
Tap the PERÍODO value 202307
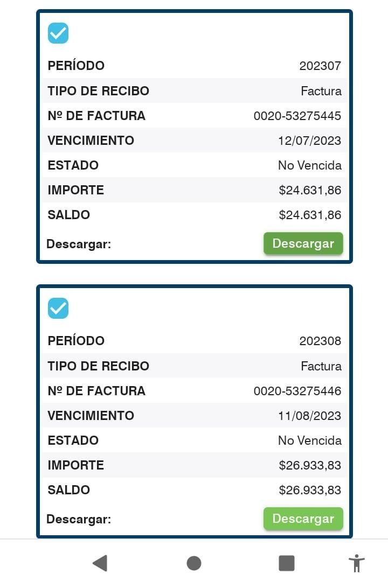tap(320, 66)
